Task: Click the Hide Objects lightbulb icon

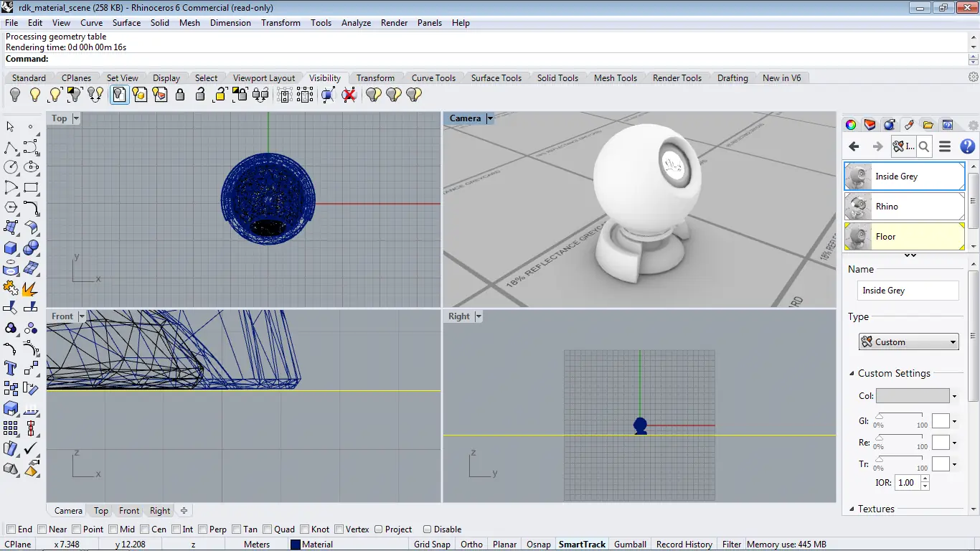Action: point(14,95)
